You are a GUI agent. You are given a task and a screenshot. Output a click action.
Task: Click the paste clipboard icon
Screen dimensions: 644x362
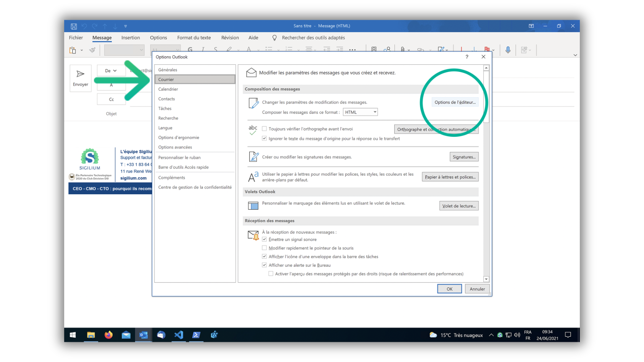[x=72, y=50]
